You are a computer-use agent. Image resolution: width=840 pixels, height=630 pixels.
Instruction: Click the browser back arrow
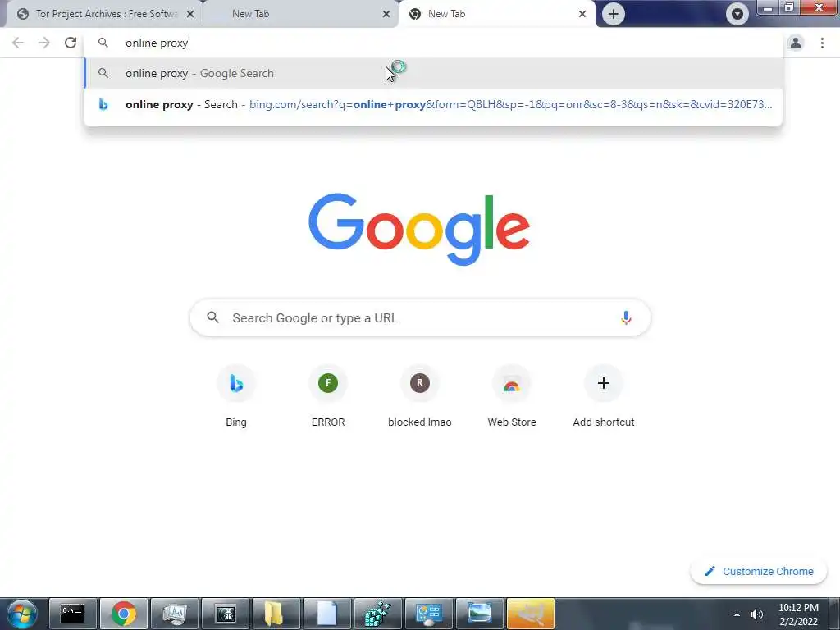[18, 43]
